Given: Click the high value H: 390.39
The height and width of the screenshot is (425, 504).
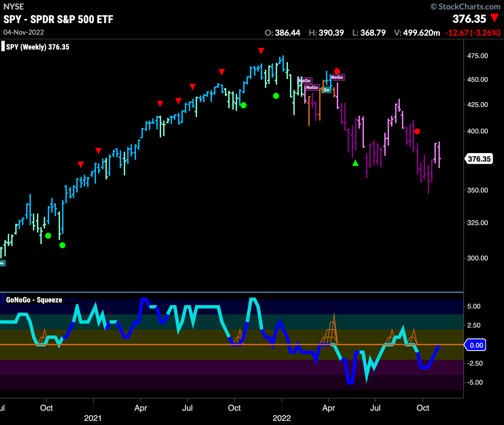Looking at the screenshot, I should click(326, 33).
